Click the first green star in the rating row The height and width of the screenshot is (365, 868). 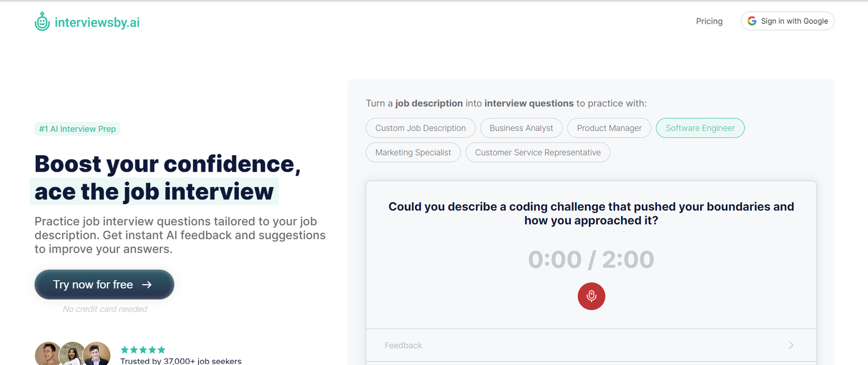(124, 350)
